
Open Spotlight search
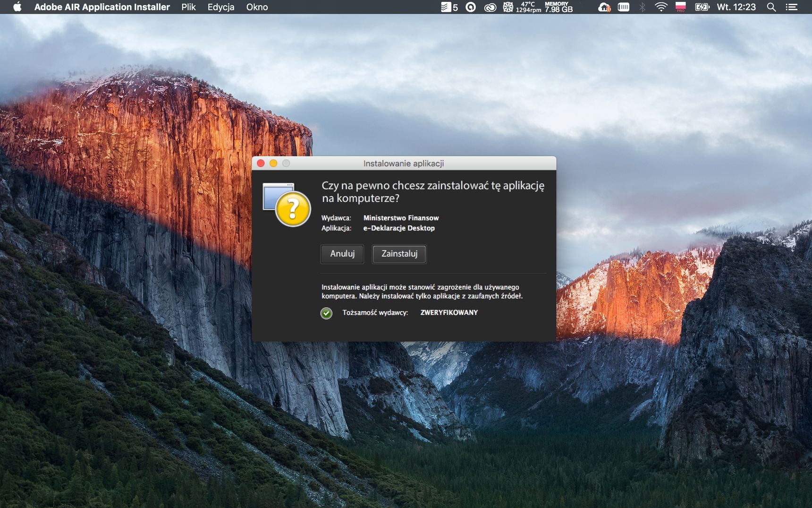pyautogui.click(x=771, y=7)
